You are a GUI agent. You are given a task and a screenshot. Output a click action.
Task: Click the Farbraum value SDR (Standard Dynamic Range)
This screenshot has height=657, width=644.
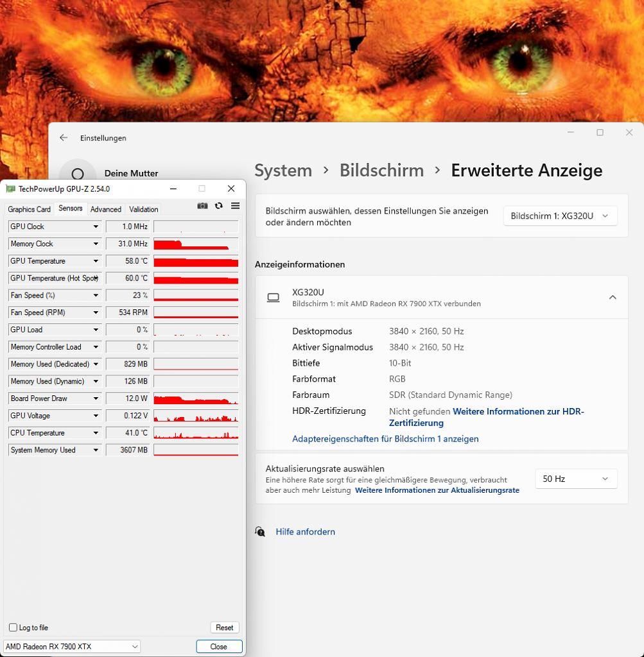(x=451, y=395)
